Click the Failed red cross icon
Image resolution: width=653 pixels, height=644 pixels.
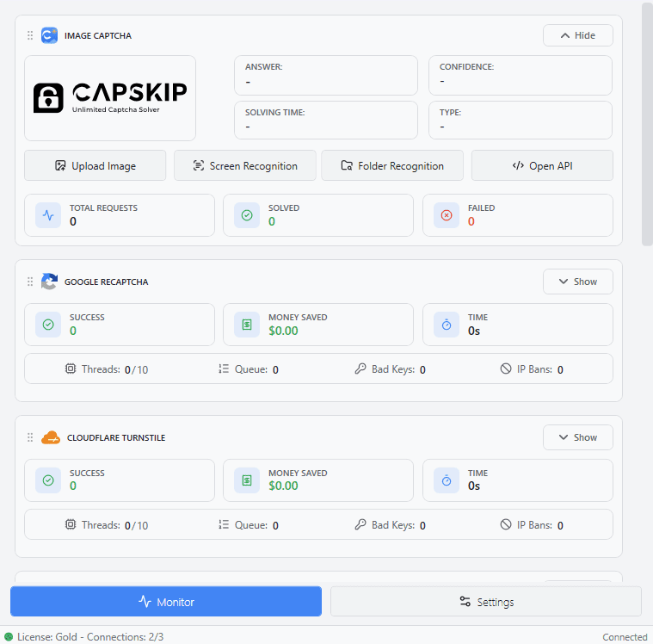(447, 215)
